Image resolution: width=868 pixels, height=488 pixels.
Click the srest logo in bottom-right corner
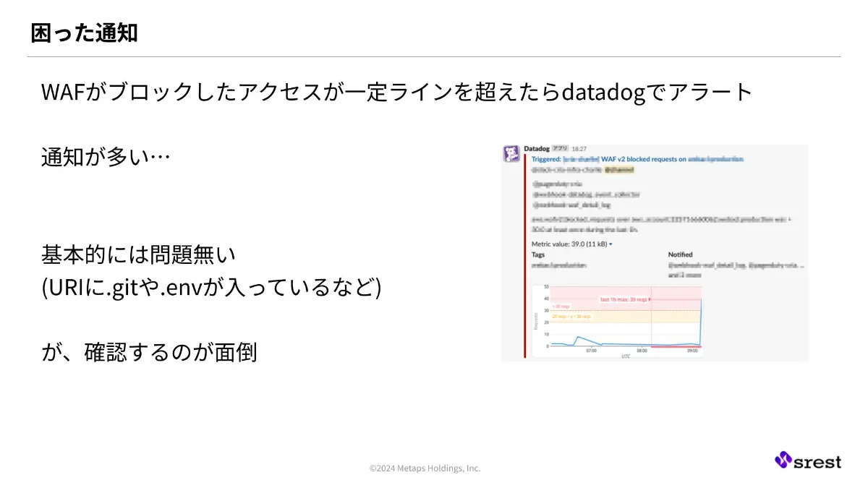809,461
